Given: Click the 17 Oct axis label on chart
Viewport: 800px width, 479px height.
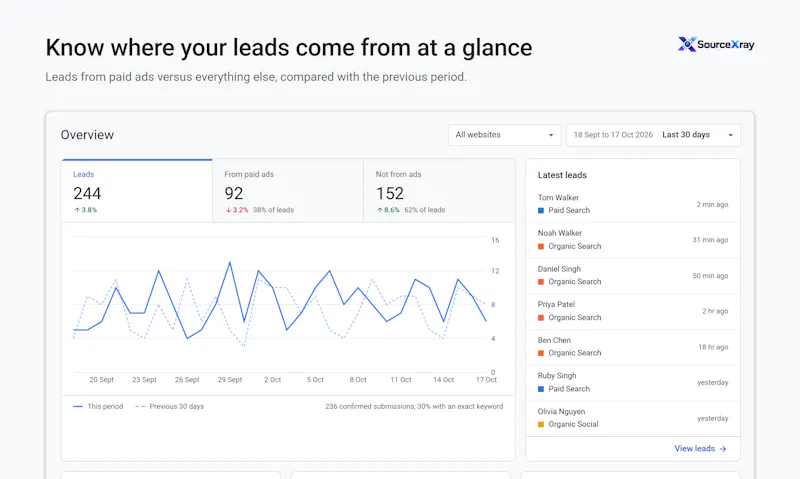Looking at the screenshot, I should click(486, 380).
